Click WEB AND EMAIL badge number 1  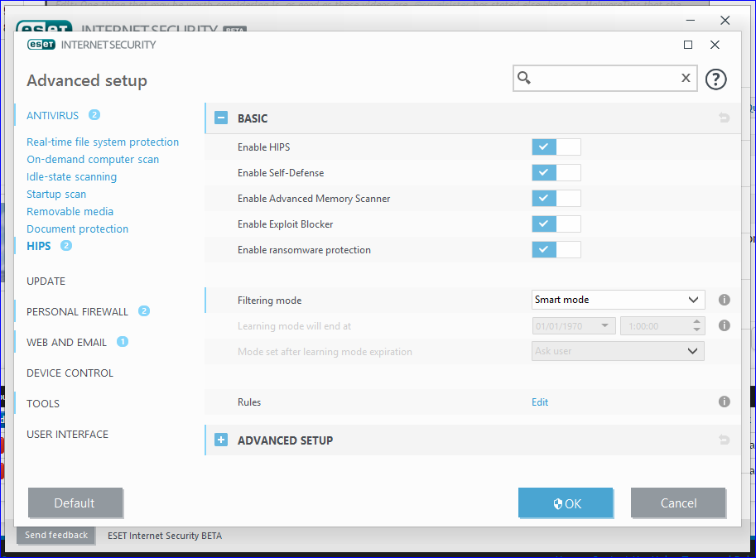(123, 342)
